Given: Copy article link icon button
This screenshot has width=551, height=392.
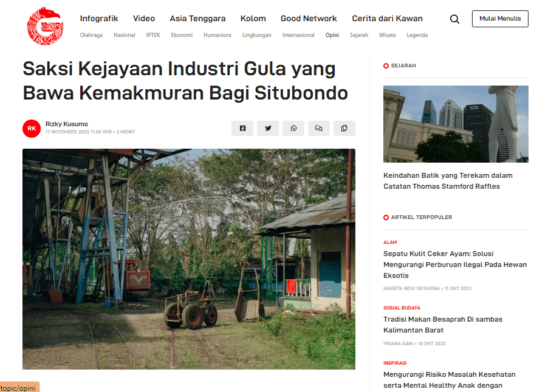Looking at the screenshot, I should (344, 128).
